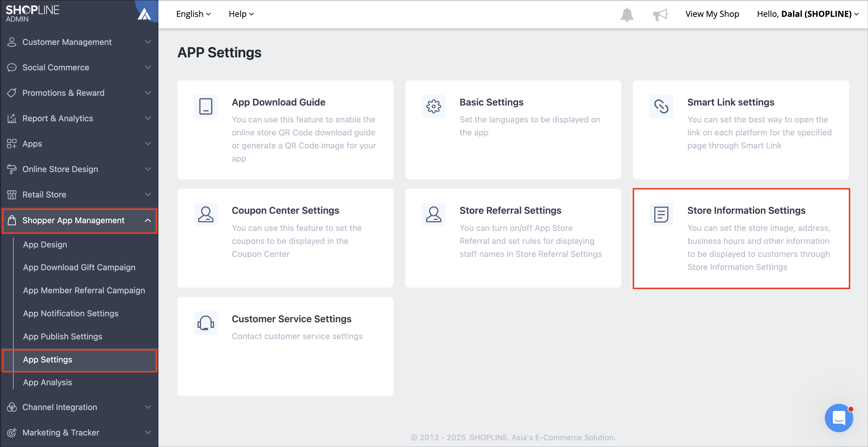This screenshot has width=868, height=447.
Task: Click the Channel Integration icon
Action: [12, 407]
